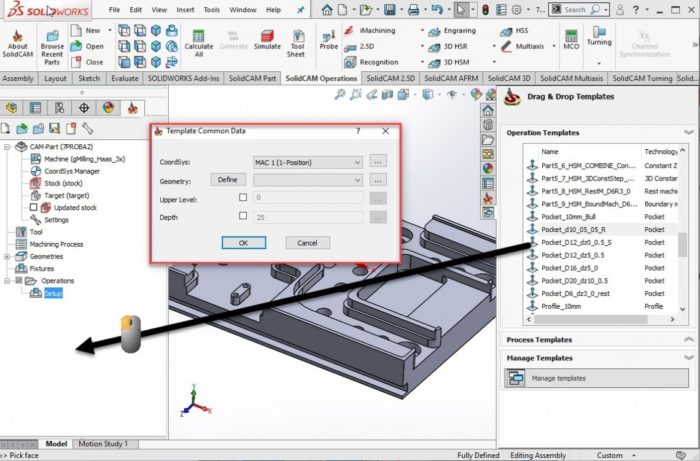Open the CoordSys MAC 1 dropdown
700x461 pixels.
(308, 162)
